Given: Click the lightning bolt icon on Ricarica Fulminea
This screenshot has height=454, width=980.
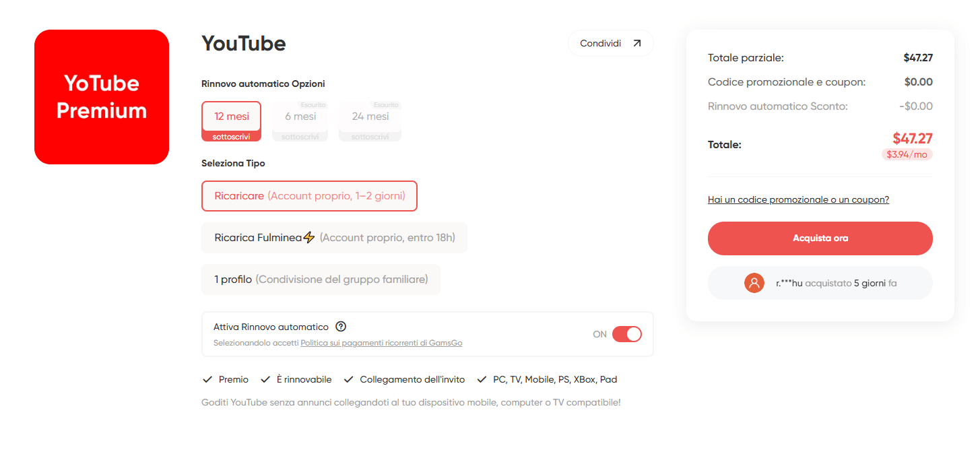Looking at the screenshot, I should coord(309,237).
